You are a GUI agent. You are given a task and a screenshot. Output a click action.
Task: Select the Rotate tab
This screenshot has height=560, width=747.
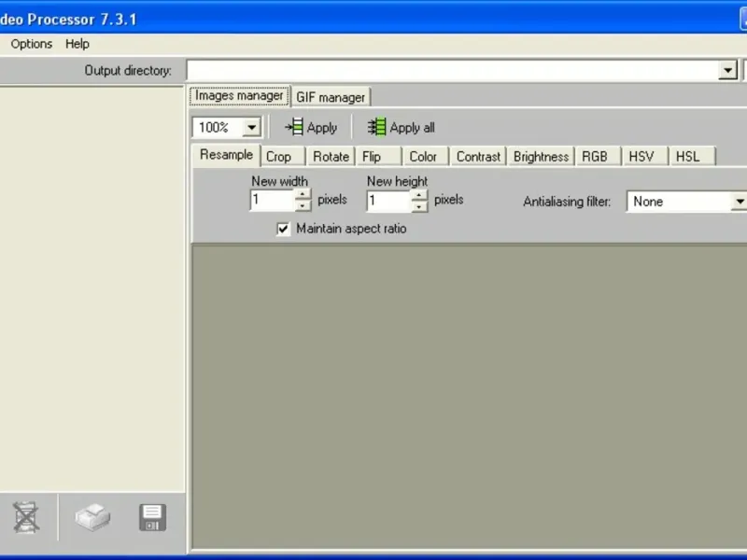click(331, 157)
